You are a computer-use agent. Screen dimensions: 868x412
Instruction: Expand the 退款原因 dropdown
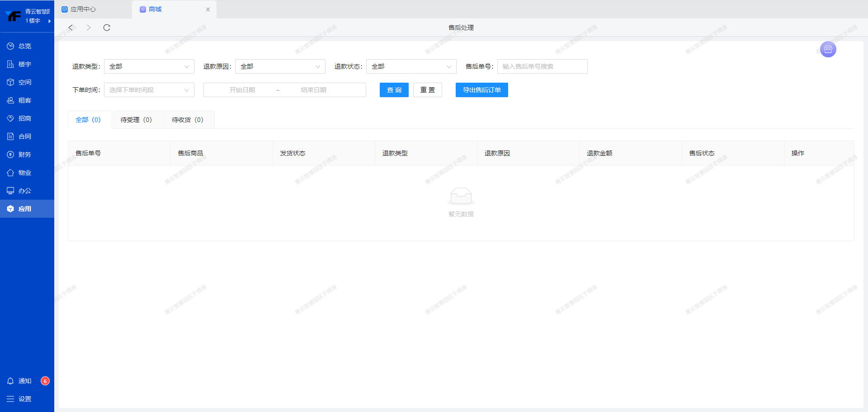click(x=280, y=66)
